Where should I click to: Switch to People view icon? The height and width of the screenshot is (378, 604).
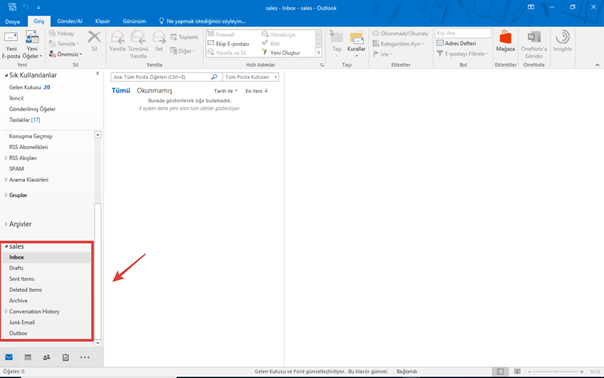coord(47,357)
